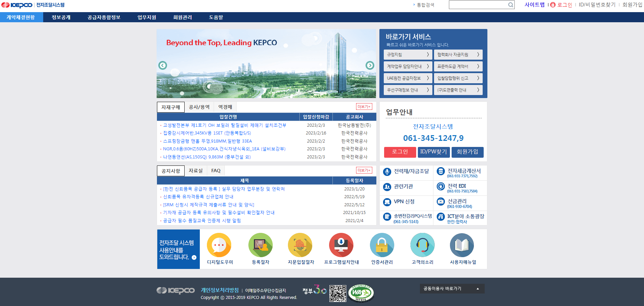Click the footer KEPCO logo
Image resolution: width=644 pixels, height=306 pixels.
[x=176, y=290]
